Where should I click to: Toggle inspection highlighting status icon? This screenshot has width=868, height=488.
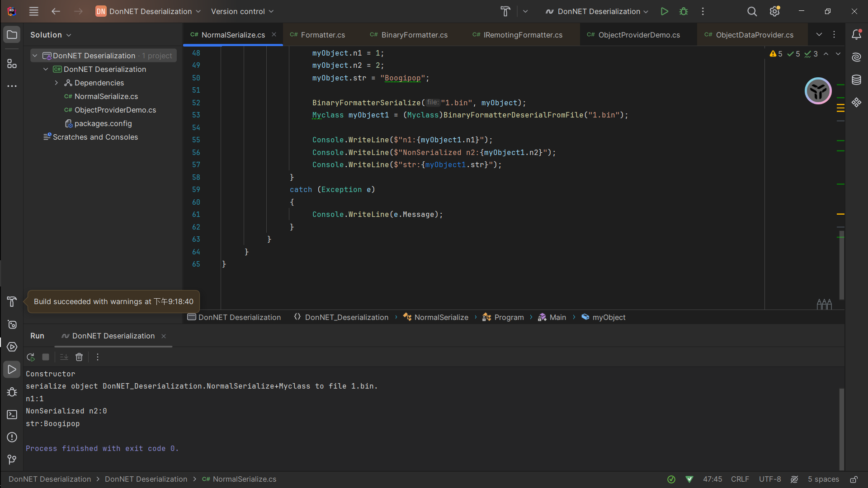[794, 479]
